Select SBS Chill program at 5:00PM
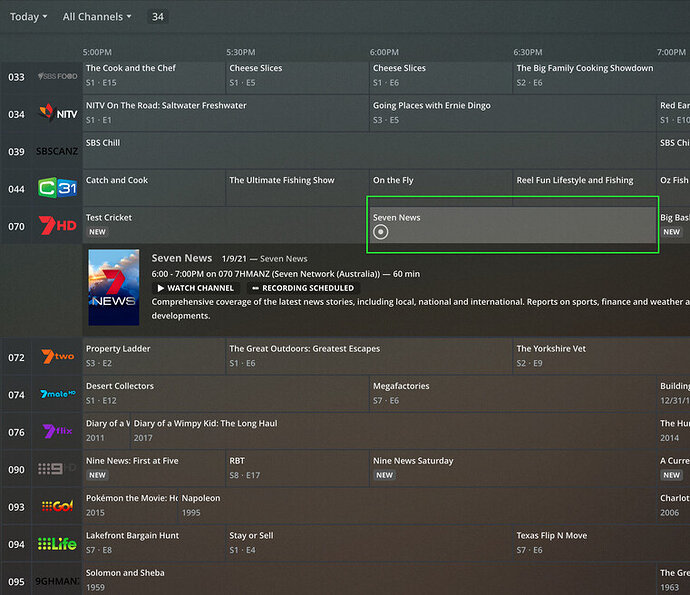Image resolution: width=690 pixels, height=595 pixels. (369, 152)
